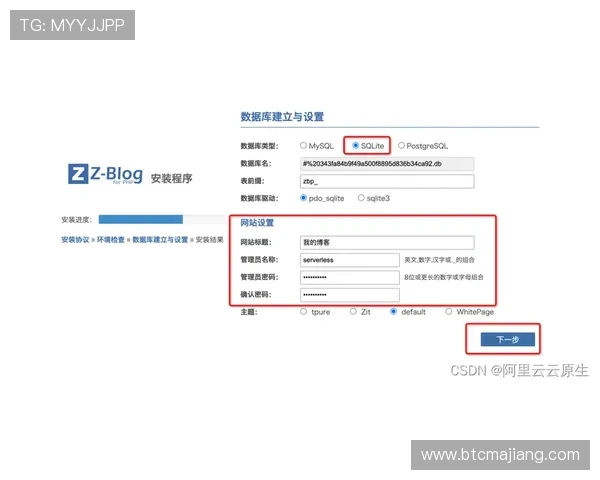The image size is (600, 480).
Task: Click the table prefix field containing zbp_
Action: pyautogui.click(x=387, y=181)
